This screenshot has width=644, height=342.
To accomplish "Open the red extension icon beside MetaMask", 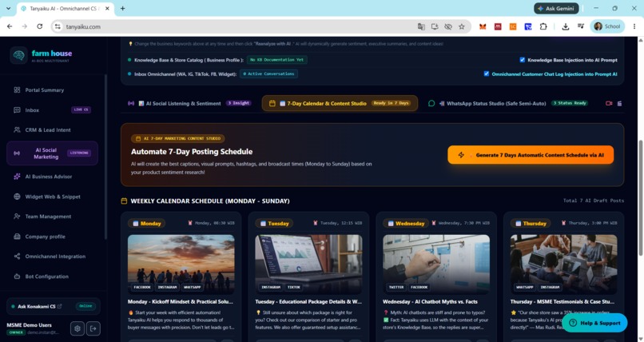I will pyautogui.click(x=498, y=26).
